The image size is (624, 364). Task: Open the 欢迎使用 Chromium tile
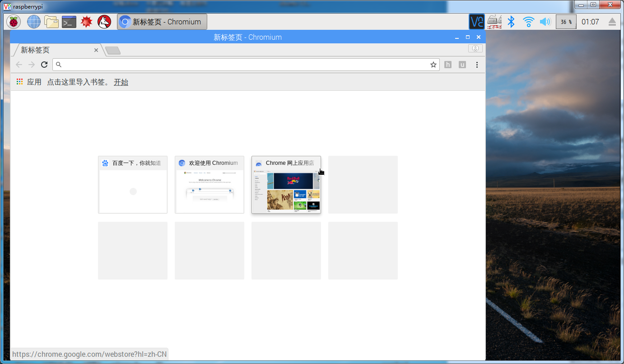(210, 185)
